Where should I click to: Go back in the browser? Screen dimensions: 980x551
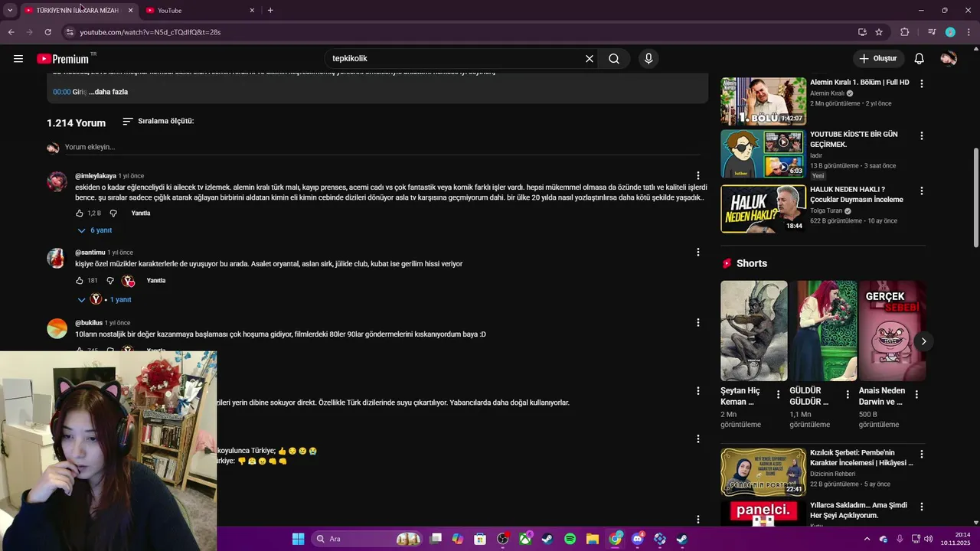(11, 32)
